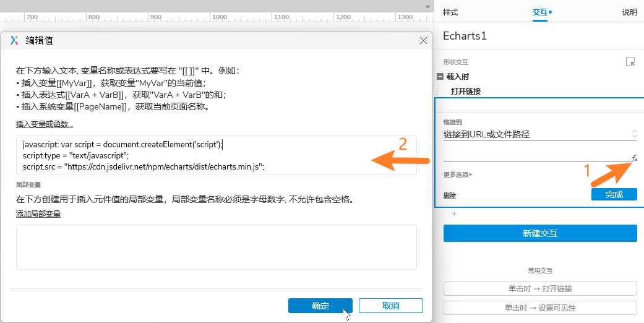Click the Axure logo in 编辑值 dialog
Screen dimensions: 644x323
pos(15,40)
